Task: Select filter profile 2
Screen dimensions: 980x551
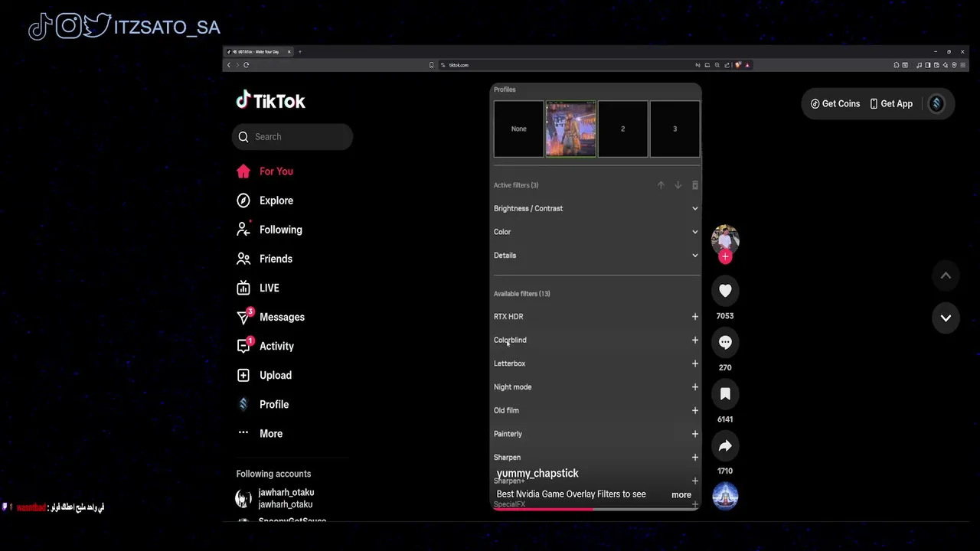Action: pos(622,129)
